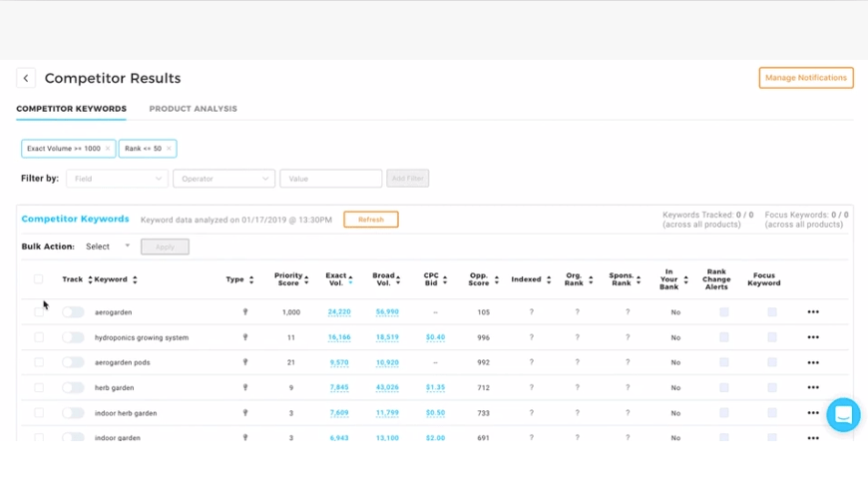This screenshot has height=499, width=868.
Task: Toggle tracking for indoor herb garden
Action: [73, 412]
